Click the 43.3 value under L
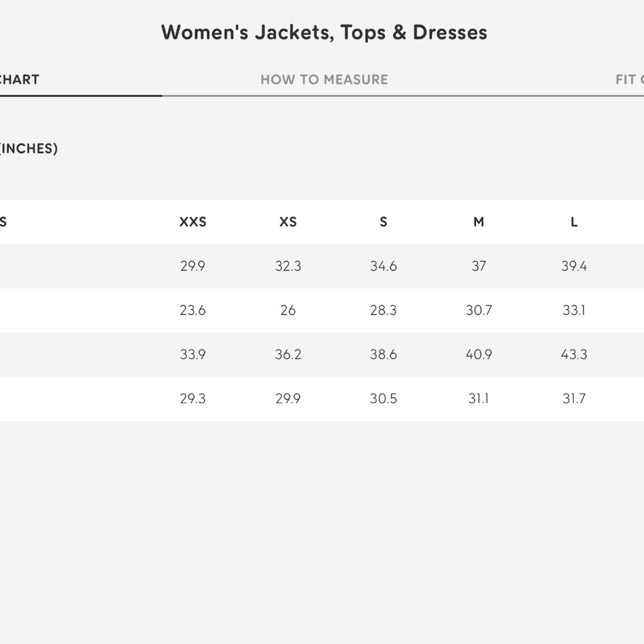The height and width of the screenshot is (644, 644). click(x=574, y=354)
